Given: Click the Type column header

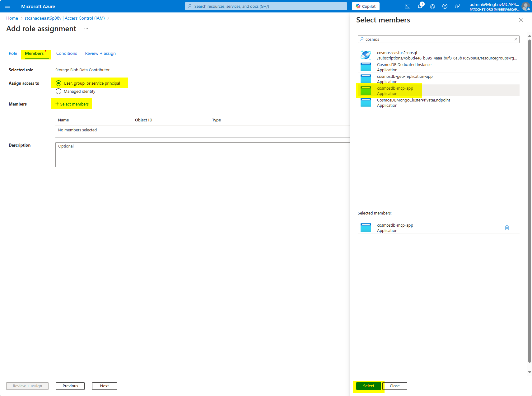Looking at the screenshot, I should tap(217, 120).
